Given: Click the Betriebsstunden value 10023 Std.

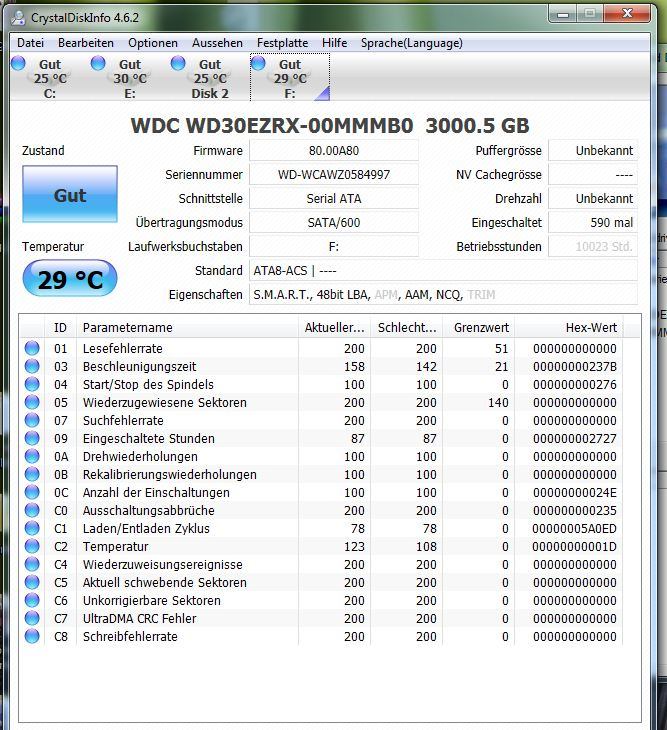Looking at the screenshot, I should click(593, 247).
